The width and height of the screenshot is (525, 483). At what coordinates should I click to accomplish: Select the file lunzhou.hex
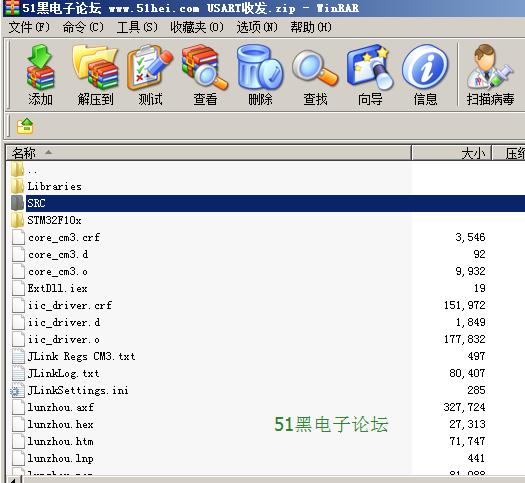(x=60, y=425)
